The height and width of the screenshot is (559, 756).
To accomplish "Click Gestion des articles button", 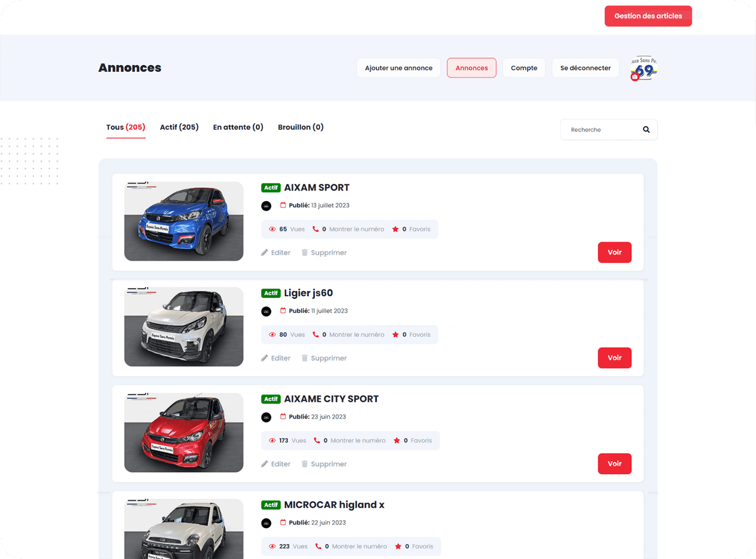I will [648, 16].
